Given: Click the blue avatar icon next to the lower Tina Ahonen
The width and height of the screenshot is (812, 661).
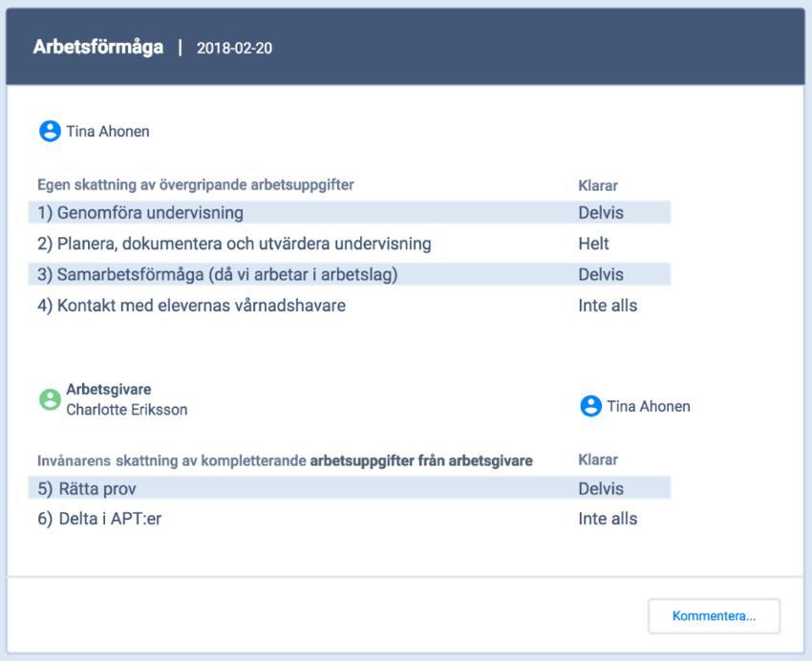Looking at the screenshot, I should (x=590, y=406).
